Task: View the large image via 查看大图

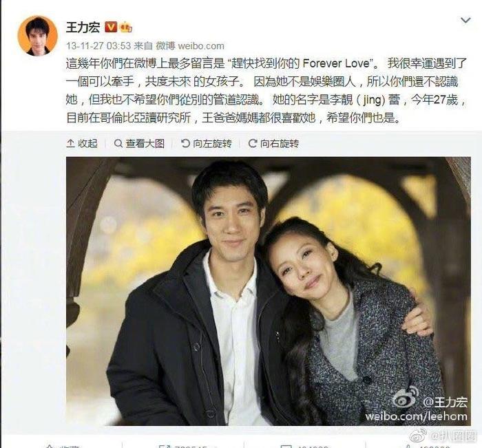Action: [139, 143]
